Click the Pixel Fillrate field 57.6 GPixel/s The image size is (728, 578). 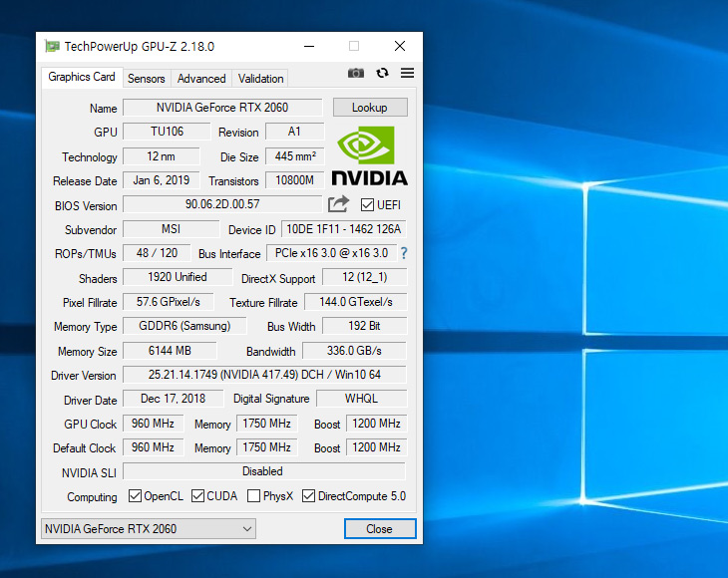point(169,302)
